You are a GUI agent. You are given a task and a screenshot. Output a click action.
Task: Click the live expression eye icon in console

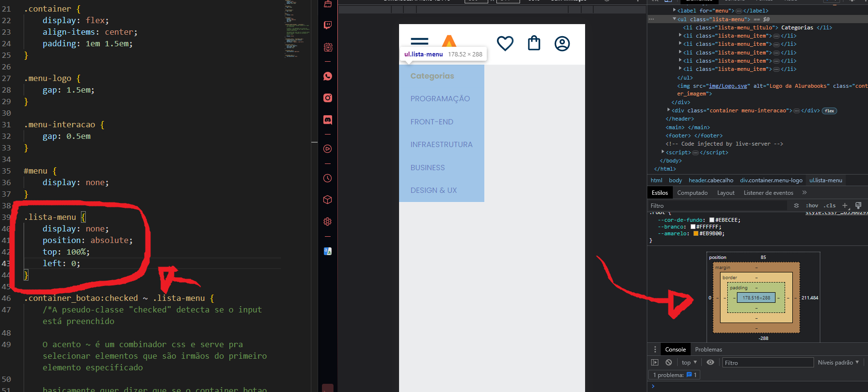pos(710,363)
